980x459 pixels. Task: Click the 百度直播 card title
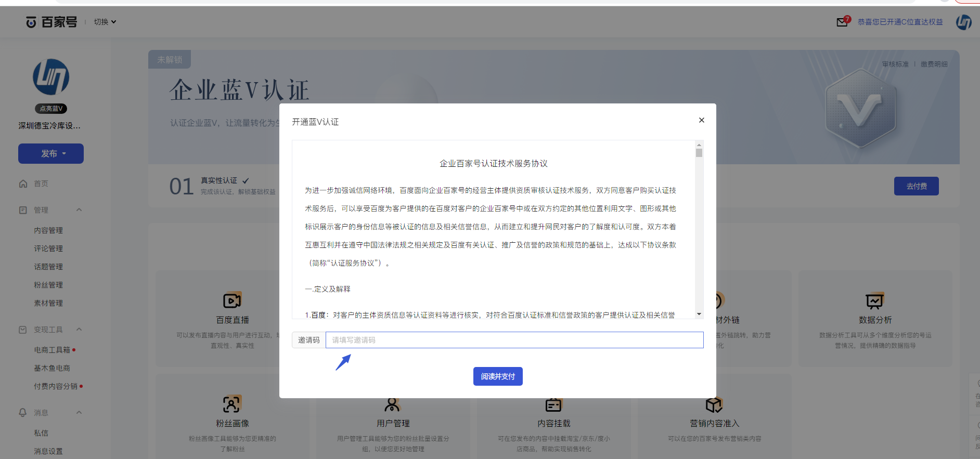point(233,320)
